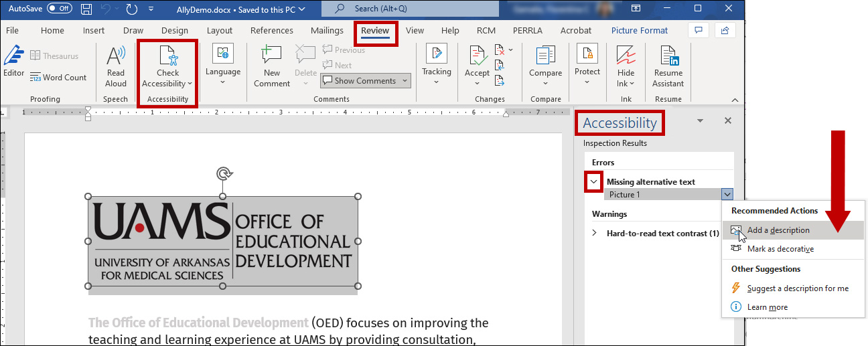Switch to the Draw tab
This screenshot has width=868, height=346.
tap(133, 31)
